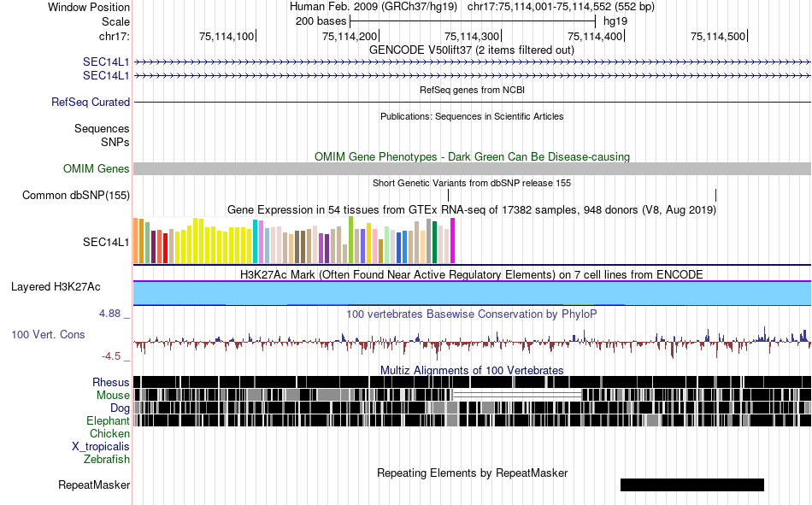Screen dimensions: 812x505
Task: Click the Zebrafish alignment row label
Action: [107, 460]
